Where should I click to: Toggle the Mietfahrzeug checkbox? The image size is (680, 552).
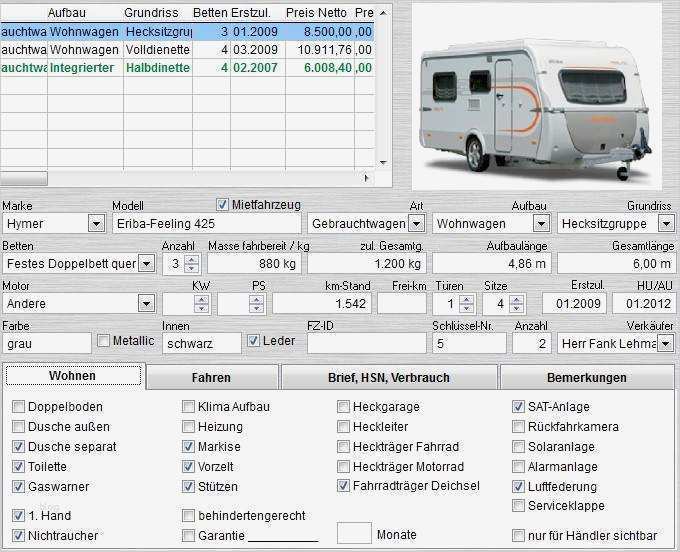(222, 205)
